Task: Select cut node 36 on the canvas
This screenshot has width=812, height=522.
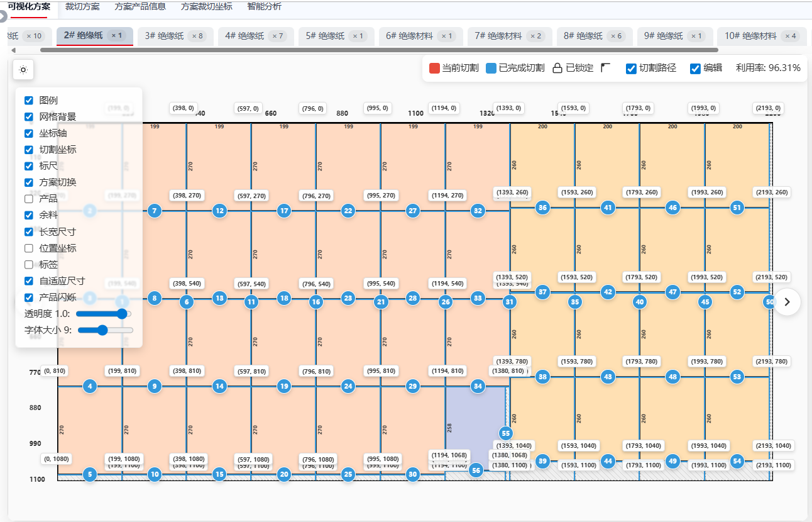Action: pyautogui.click(x=543, y=208)
